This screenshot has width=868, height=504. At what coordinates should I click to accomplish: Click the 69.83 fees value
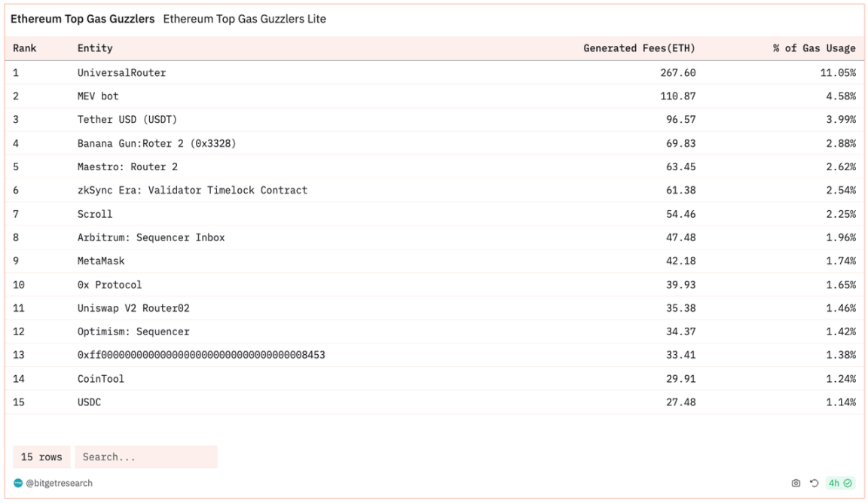[x=681, y=143]
